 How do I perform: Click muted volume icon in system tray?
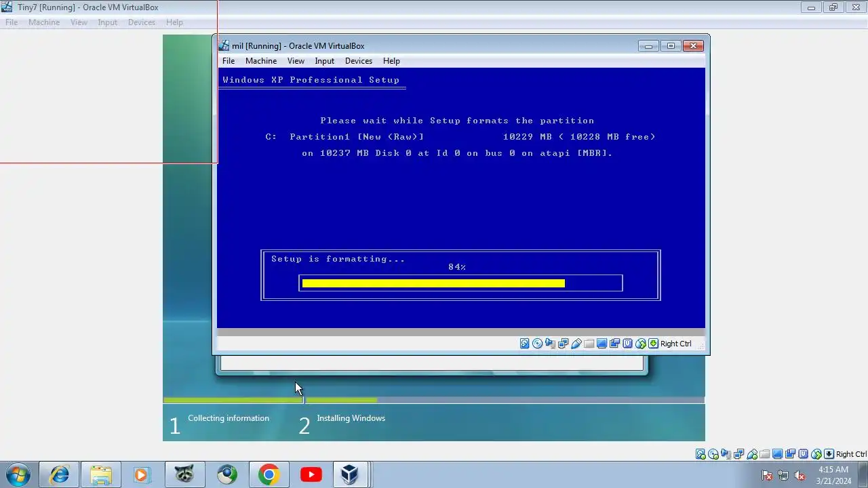point(800,475)
